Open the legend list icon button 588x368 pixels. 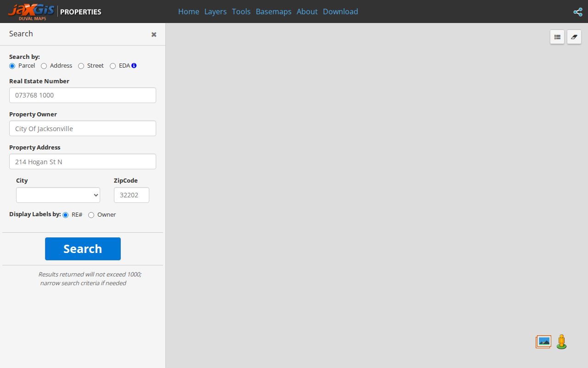point(557,37)
